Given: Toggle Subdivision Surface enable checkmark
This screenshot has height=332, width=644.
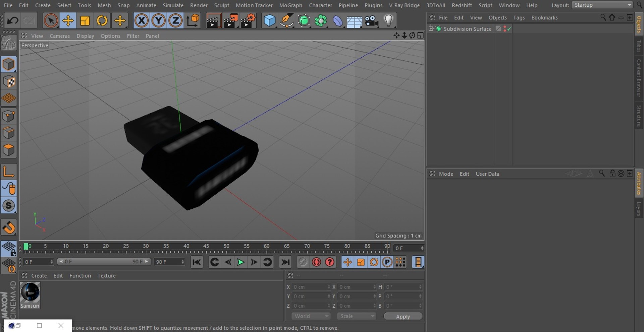Looking at the screenshot, I should pyautogui.click(x=509, y=29).
